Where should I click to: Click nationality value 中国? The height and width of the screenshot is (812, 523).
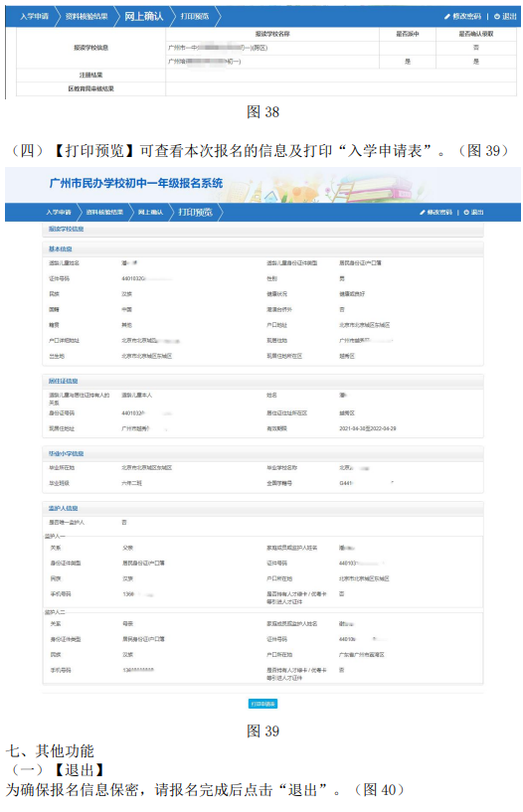point(127,310)
